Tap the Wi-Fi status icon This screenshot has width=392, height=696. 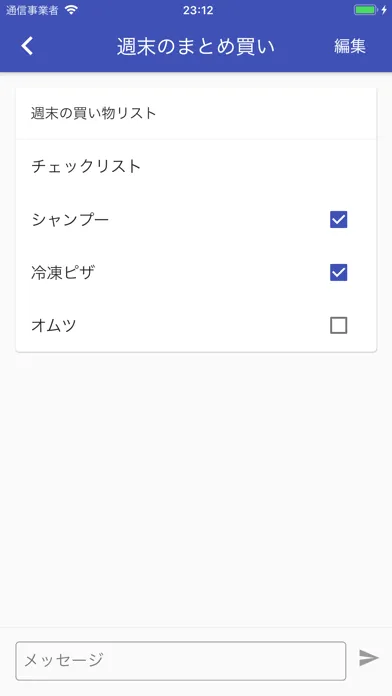71,10
